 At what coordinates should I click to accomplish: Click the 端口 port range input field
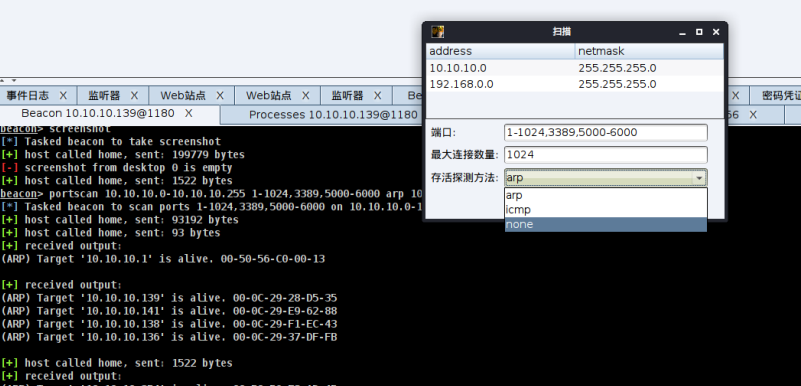[x=605, y=132]
